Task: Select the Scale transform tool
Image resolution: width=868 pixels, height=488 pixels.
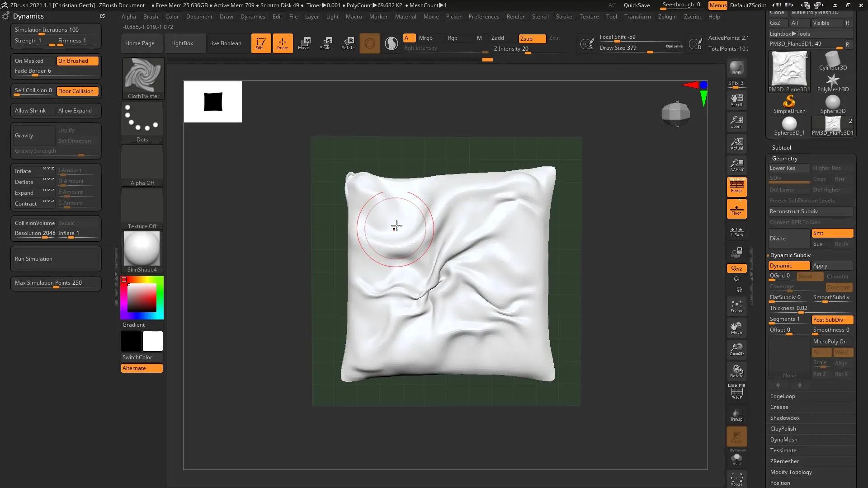Action: (325, 43)
